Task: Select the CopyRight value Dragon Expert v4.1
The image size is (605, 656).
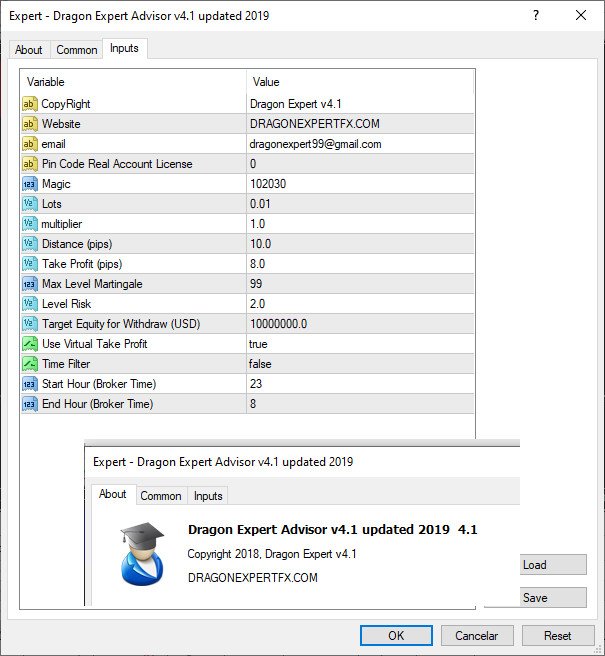Action: tap(361, 104)
